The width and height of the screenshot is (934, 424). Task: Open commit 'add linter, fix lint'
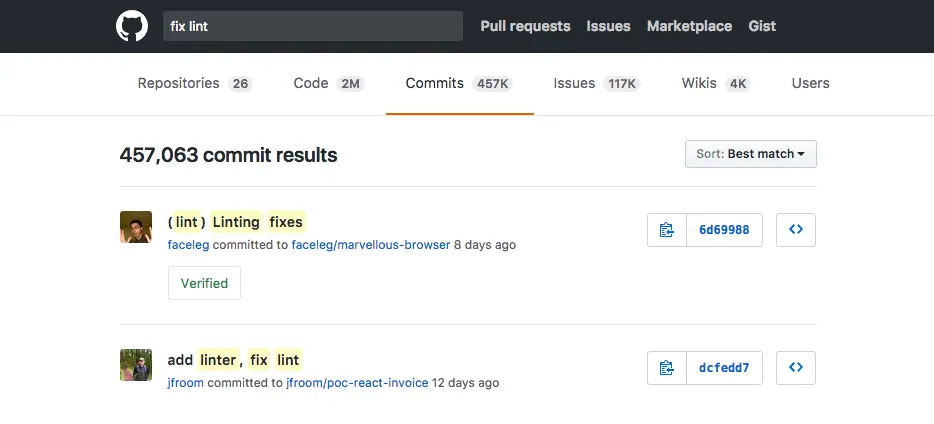coord(235,360)
